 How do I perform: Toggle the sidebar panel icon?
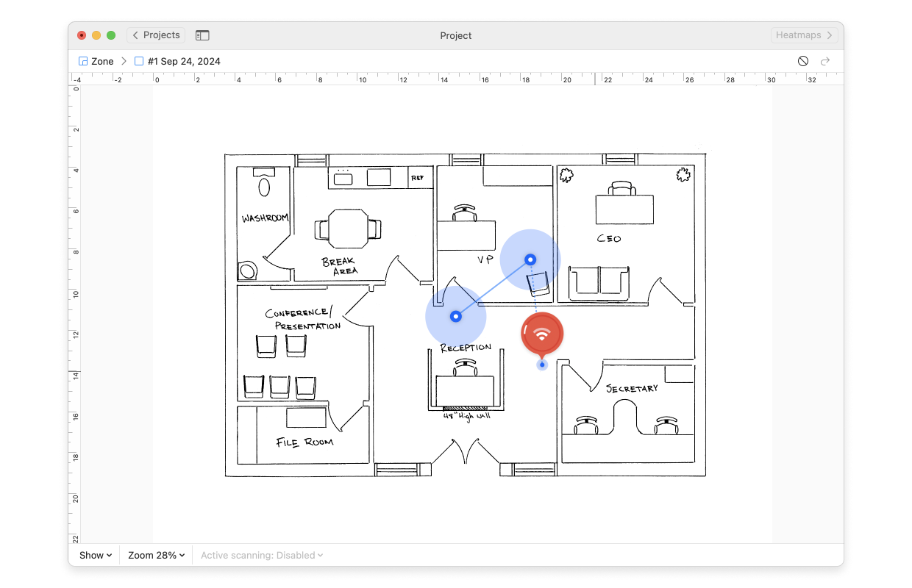(202, 35)
